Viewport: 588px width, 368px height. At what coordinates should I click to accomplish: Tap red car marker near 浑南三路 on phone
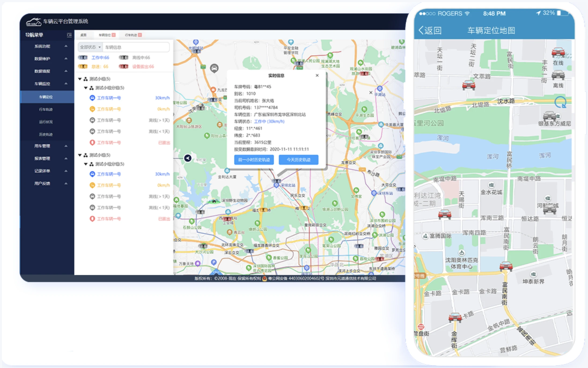444,214
